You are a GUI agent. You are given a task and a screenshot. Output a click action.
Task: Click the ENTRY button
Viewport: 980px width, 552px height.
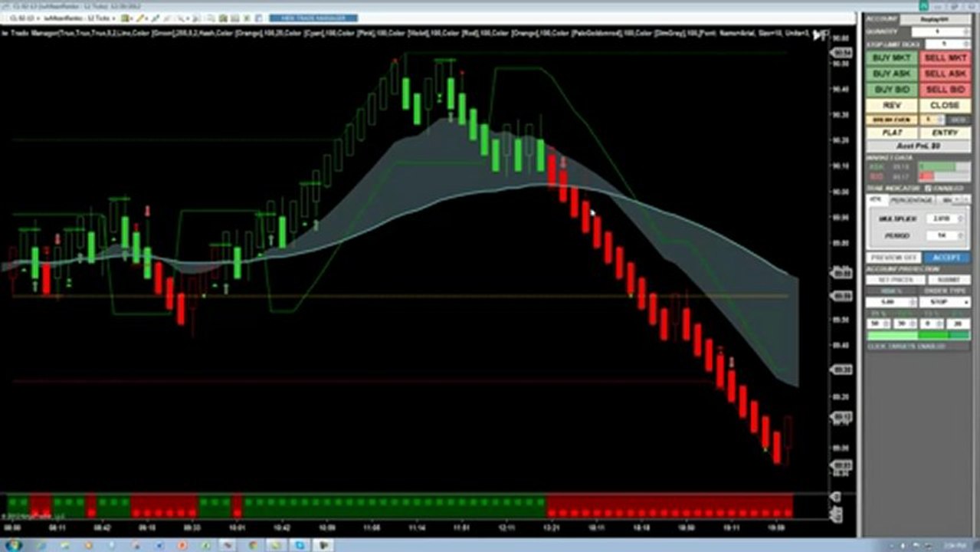(945, 133)
